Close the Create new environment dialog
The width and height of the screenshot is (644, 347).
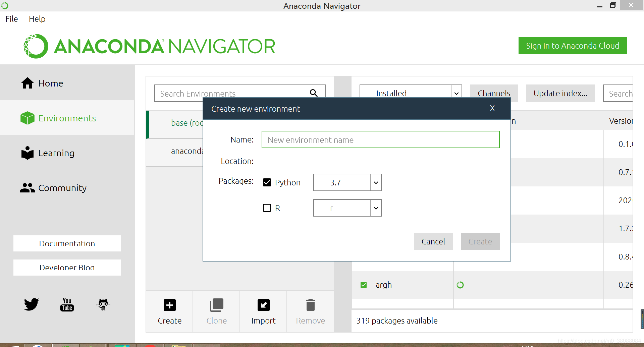tap(492, 108)
